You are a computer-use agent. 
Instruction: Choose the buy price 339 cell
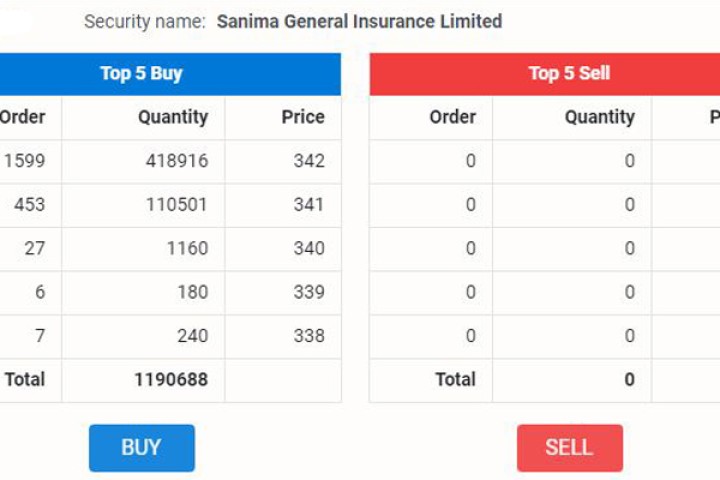pos(308,292)
